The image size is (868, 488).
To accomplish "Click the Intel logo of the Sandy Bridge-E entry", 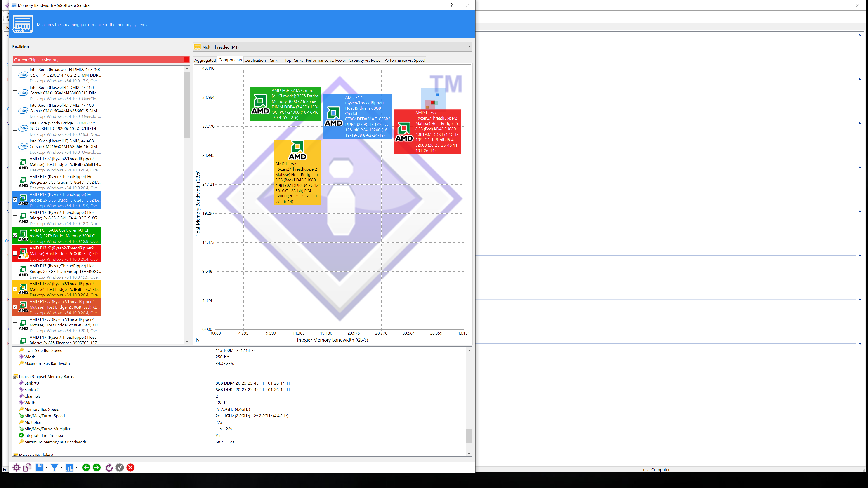I will [23, 128].
